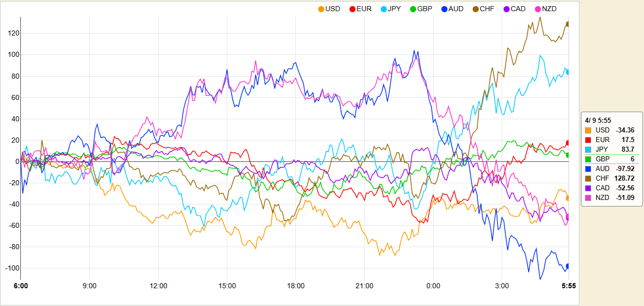The height and width of the screenshot is (306, 644).
Task: Click the EUR red swatch in tooltip
Action: pos(589,140)
